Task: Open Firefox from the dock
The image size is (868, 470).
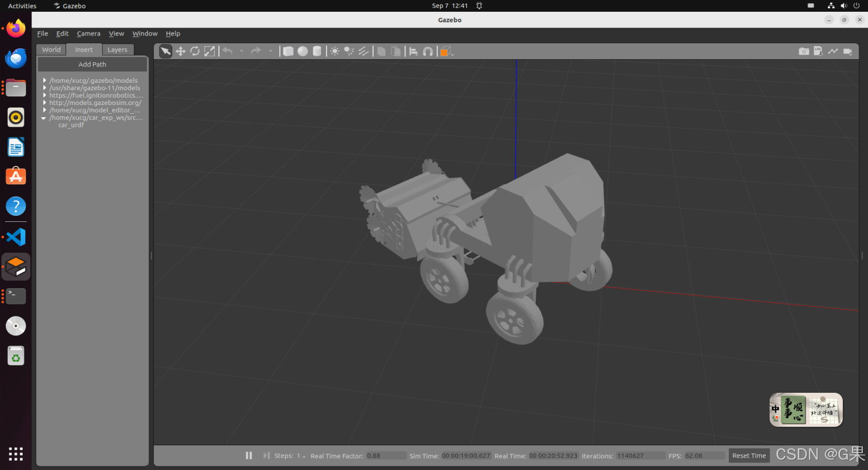Action: pyautogui.click(x=16, y=28)
